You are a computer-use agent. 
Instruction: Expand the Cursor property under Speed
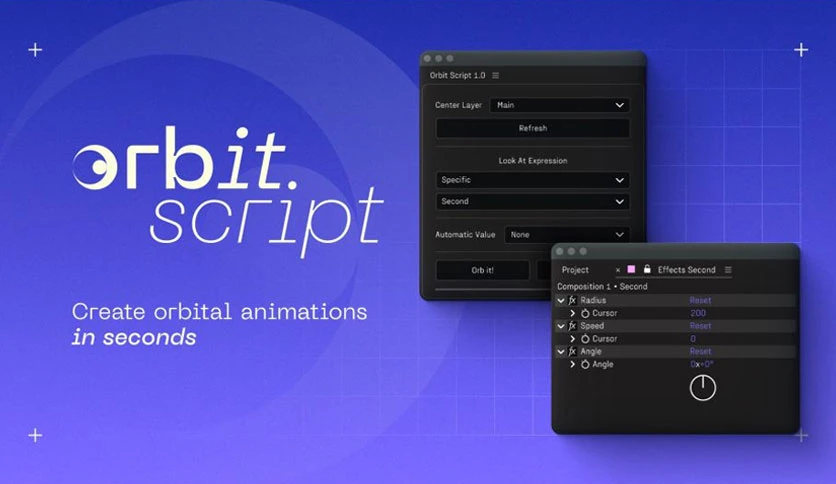573,338
